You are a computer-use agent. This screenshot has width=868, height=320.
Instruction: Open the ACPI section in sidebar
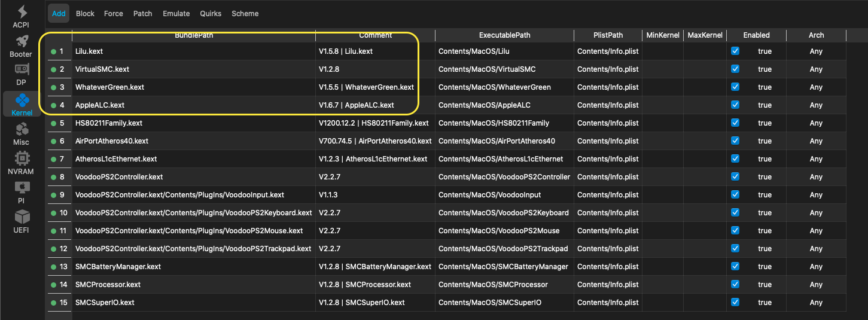[x=22, y=17]
